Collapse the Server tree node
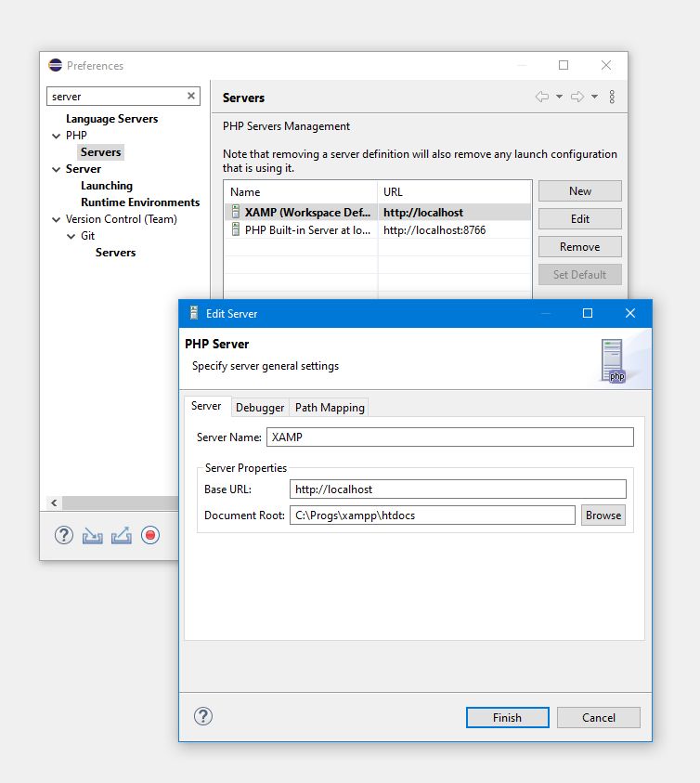 pyautogui.click(x=56, y=169)
